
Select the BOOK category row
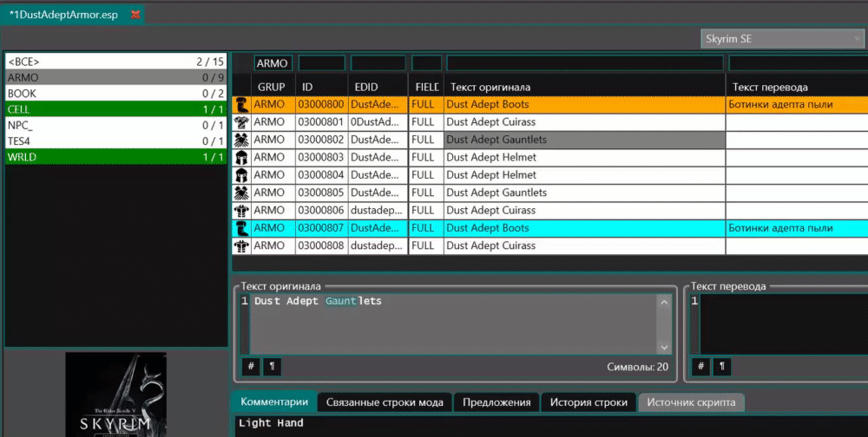tap(115, 94)
